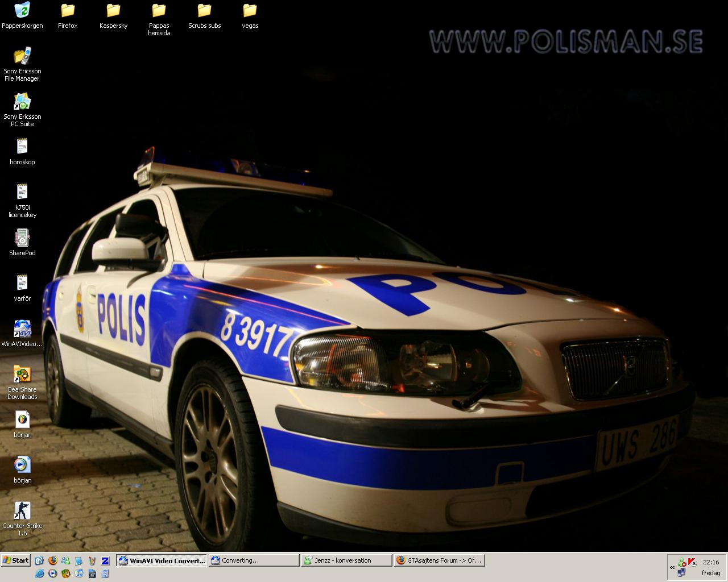Click the Kaspersky tray icon
This screenshot has width=728, height=582.
(692, 562)
